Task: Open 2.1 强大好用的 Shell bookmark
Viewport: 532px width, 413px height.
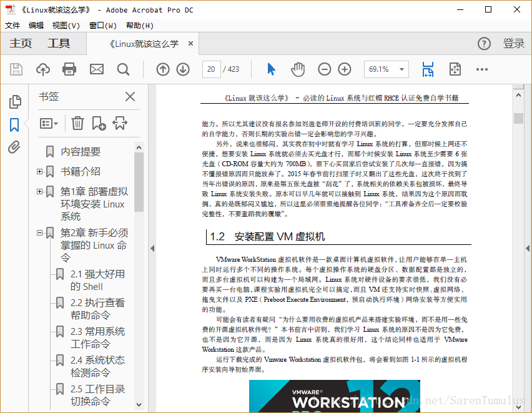Action: tap(97, 280)
